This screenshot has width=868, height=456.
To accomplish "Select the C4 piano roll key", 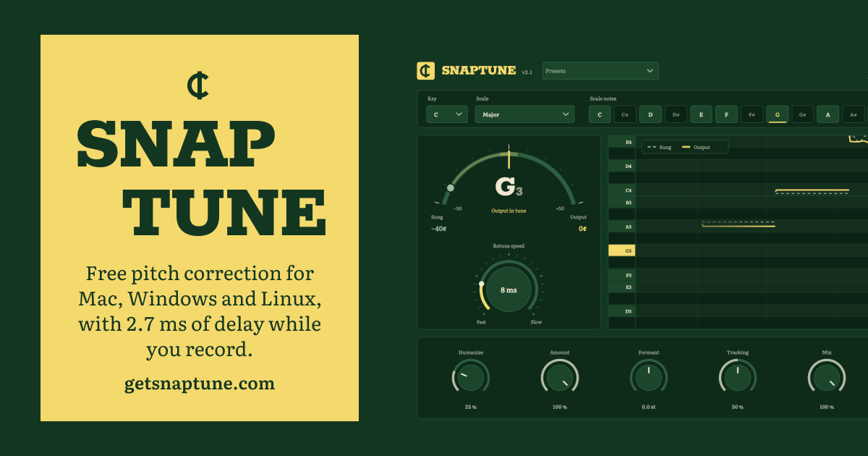I will coord(622,190).
